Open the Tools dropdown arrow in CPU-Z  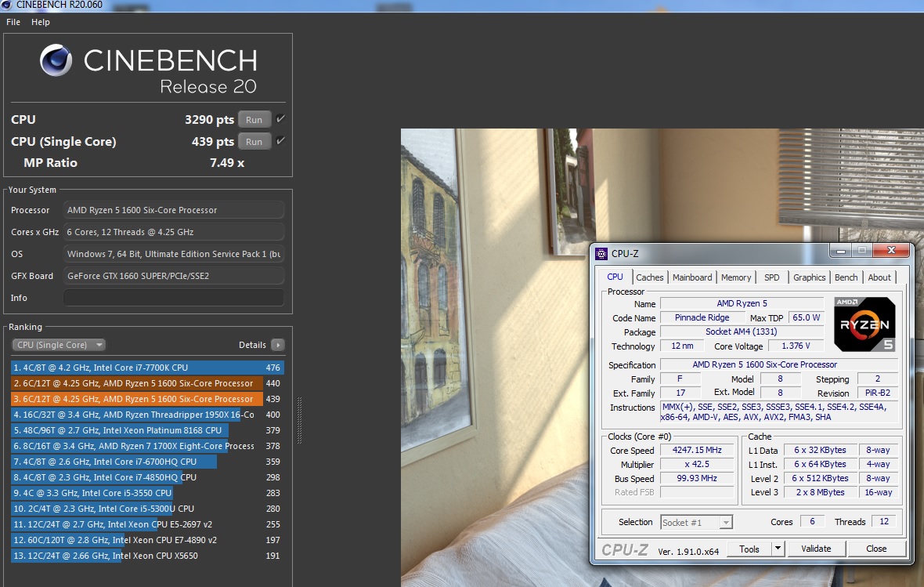(x=778, y=549)
